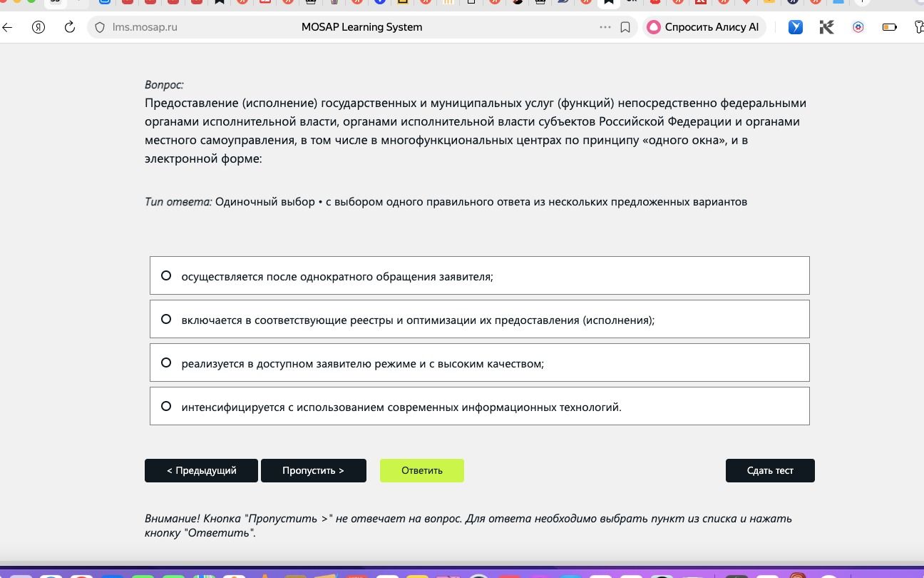Pick option "интенсифицируется с использованием современных"
Screen dimensions: 924x578
(x=480, y=406)
